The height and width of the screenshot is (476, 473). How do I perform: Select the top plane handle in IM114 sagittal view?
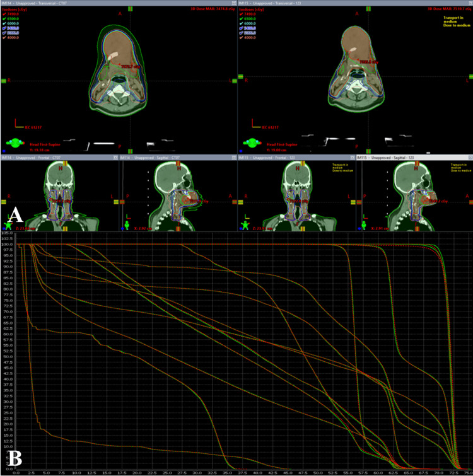coord(178,163)
